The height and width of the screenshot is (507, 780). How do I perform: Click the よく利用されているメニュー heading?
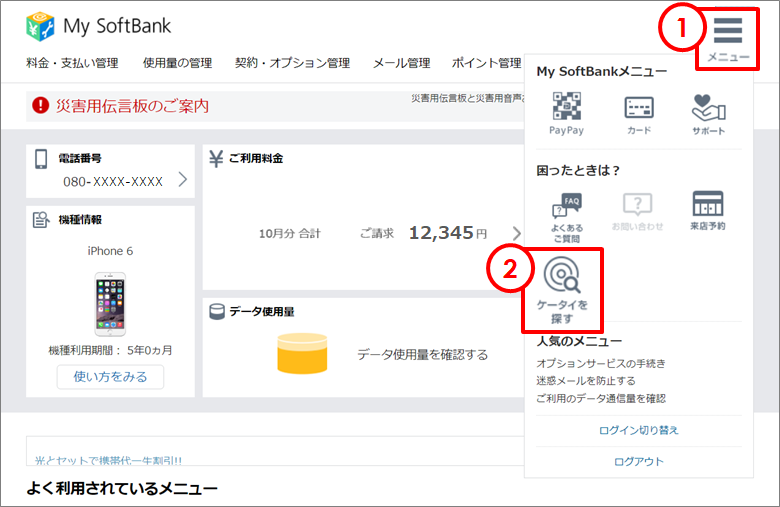[x=122, y=488]
